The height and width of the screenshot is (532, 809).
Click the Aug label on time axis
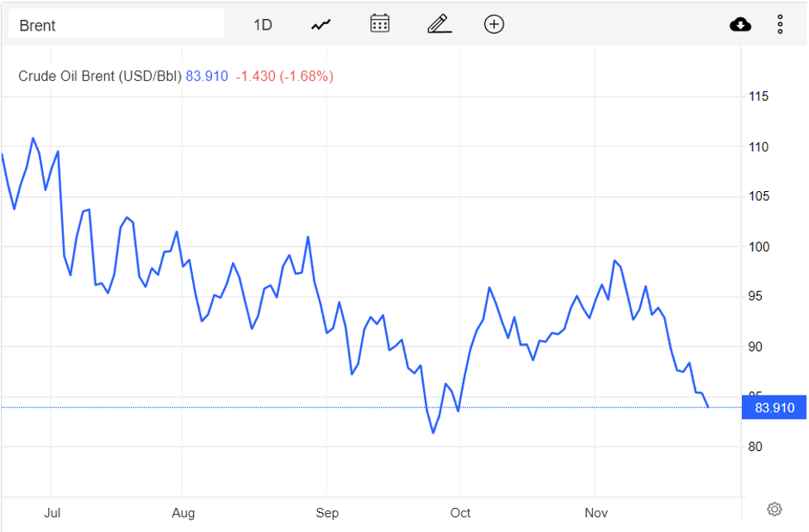183,513
